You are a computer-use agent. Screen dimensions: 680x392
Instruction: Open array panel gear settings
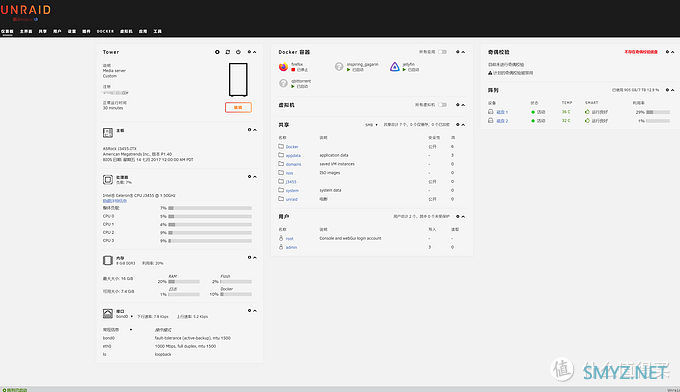(x=667, y=90)
